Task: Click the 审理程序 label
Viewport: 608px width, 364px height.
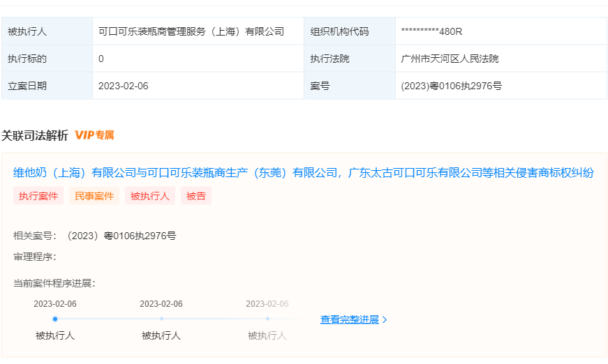Action: click(x=35, y=257)
